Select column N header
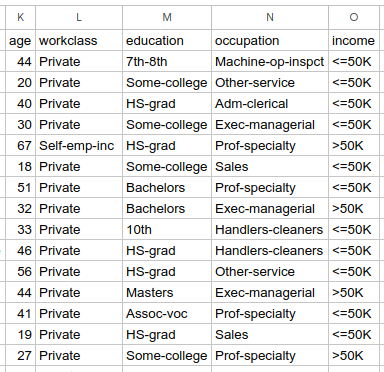The image size is (384, 372). tap(270, 17)
